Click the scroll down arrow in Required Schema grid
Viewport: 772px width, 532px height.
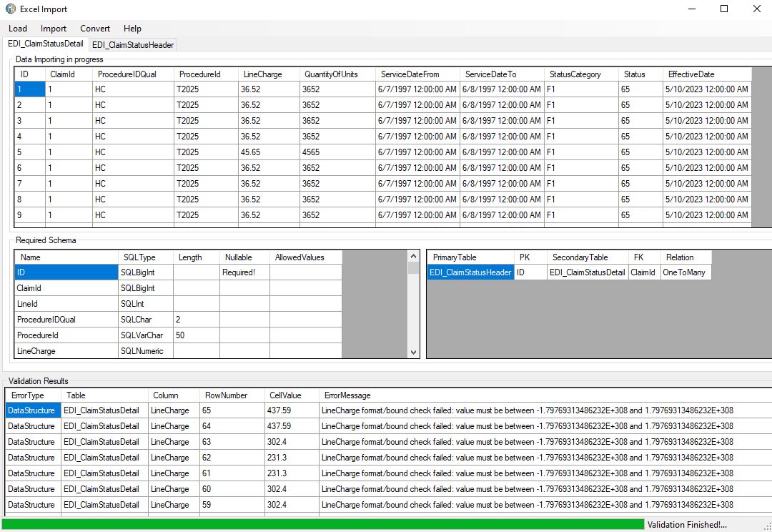tap(413, 353)
